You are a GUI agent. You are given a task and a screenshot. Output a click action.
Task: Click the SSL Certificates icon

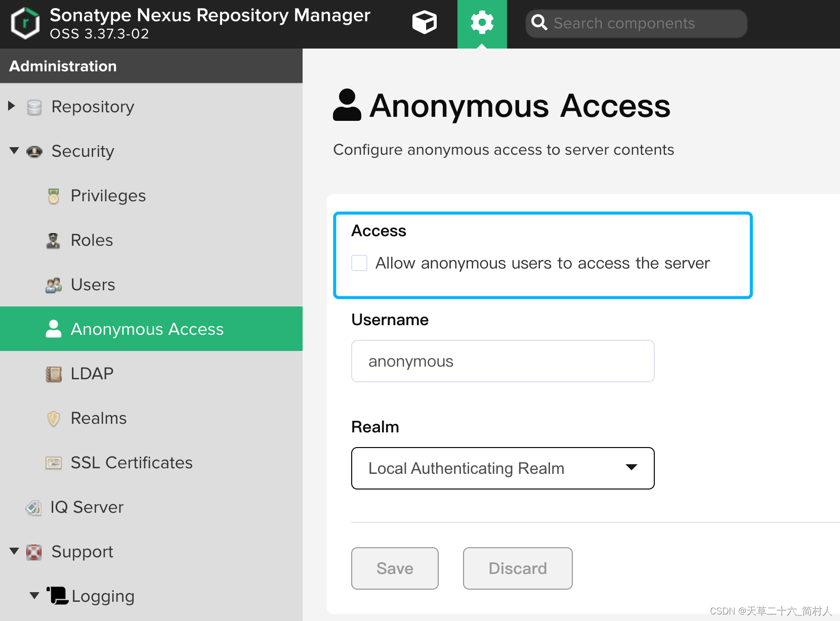(x=54, y=463)
